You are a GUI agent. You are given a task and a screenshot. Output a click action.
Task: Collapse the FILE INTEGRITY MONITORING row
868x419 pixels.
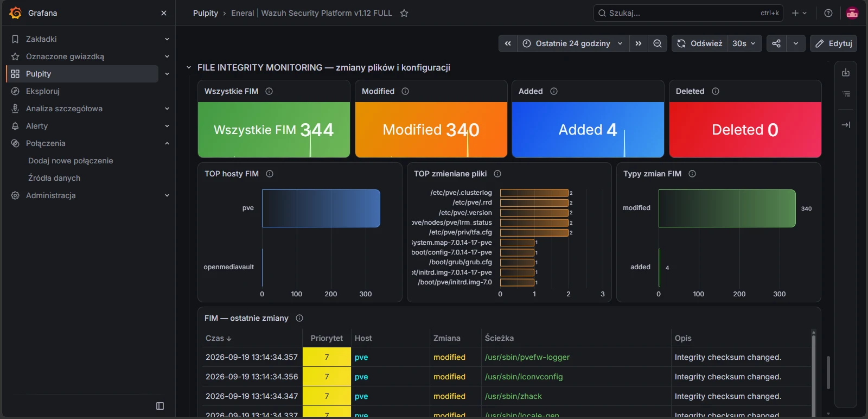(x=189, y=68)
